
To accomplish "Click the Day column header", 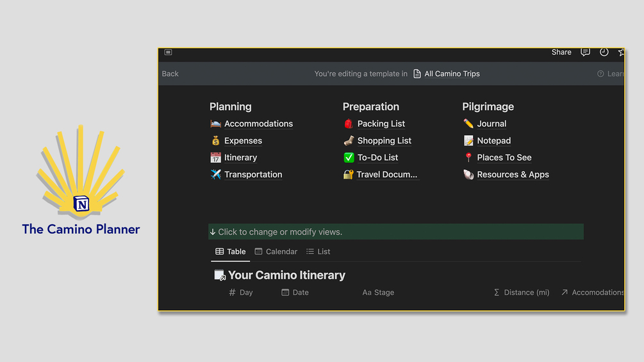I will coord(241,293).
